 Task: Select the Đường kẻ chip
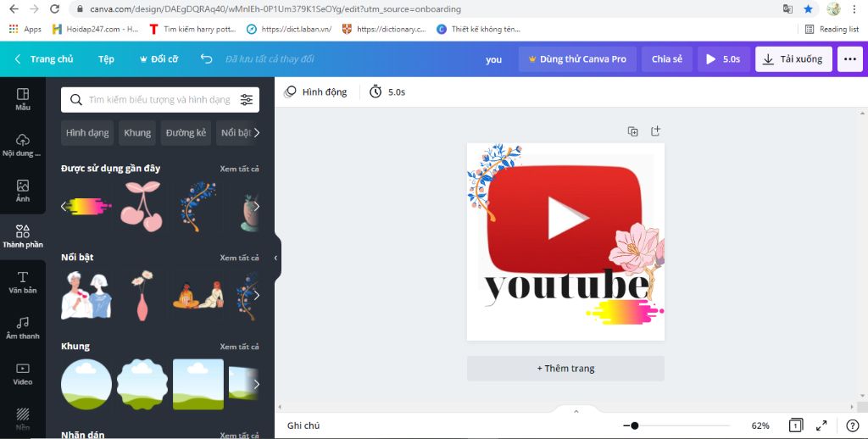point(186,133)
